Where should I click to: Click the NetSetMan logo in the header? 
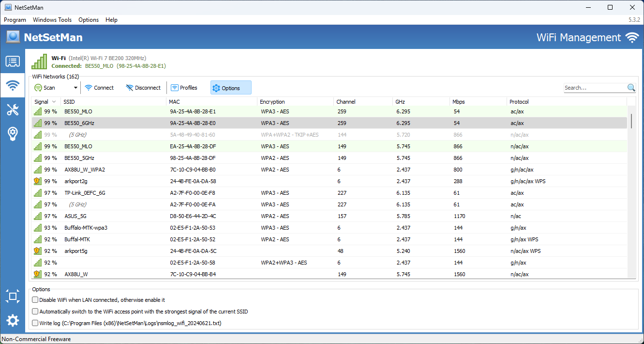coord(13,37)
